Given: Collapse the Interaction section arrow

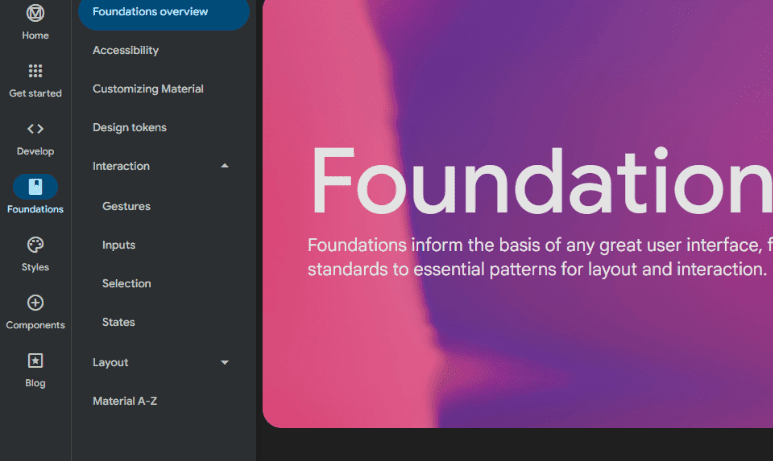Looking at the screenshot, I should pyautogui.click(x=225, y=166).
